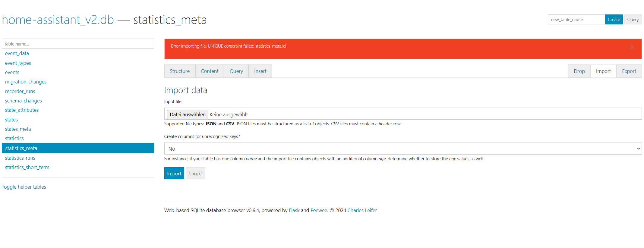Switch to the Content tab
The height and width of the screenshot is (248, 644).
tap(210, 71)
